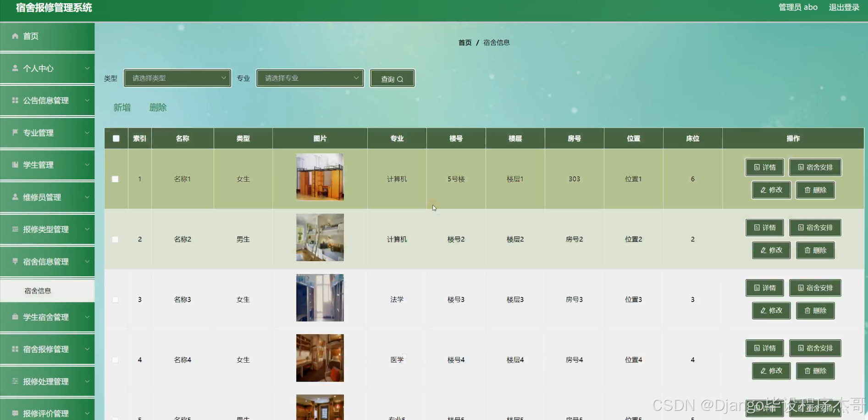Click the sliders icon beside 报修处理管理
This screenshot has width=868, height=420.
tap(15, 381)
